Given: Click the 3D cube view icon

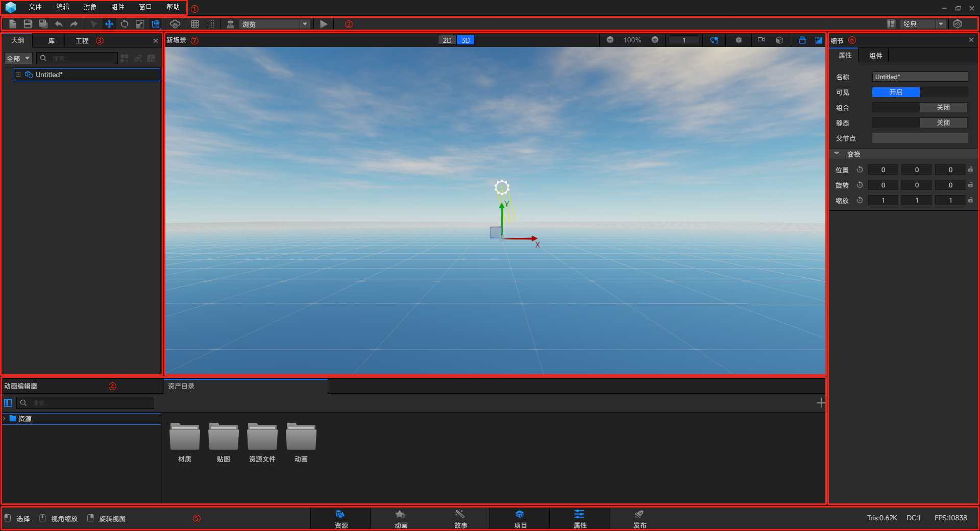Looking at the screenshot, I should tap(779, 40).
